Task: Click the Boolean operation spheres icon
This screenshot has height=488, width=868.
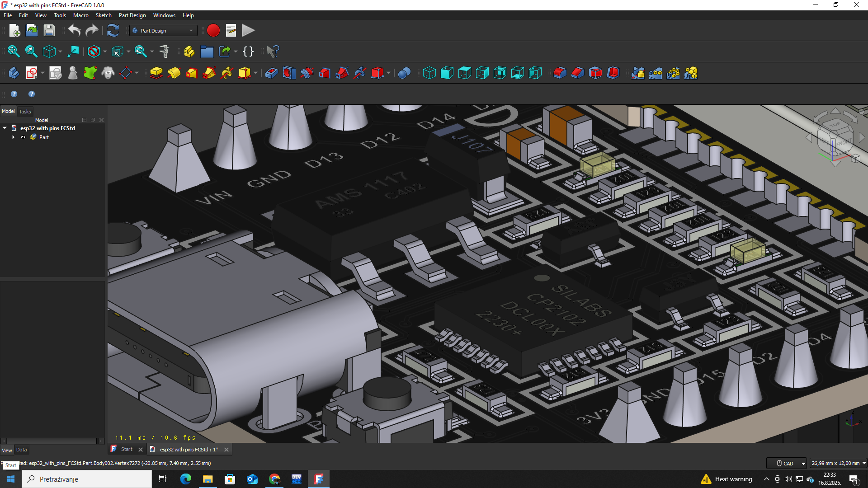Action: (x=404, y=73)
